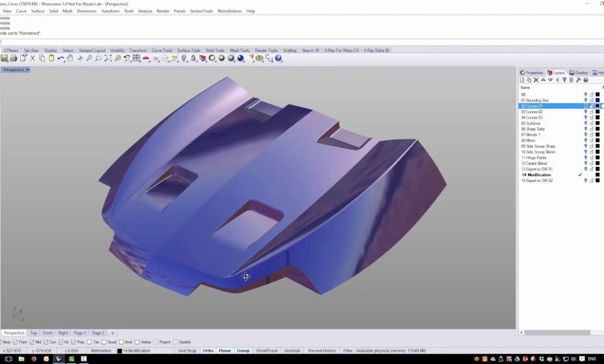
Task: Click the Layers panel horizontal scrollbar
Action: (x=557, y=332)
